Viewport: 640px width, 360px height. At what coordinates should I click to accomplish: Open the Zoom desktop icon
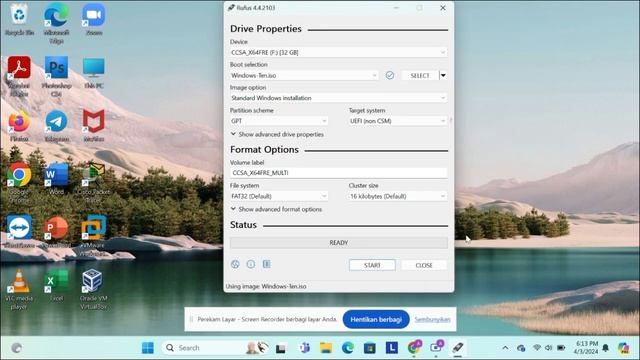point(94,20)
